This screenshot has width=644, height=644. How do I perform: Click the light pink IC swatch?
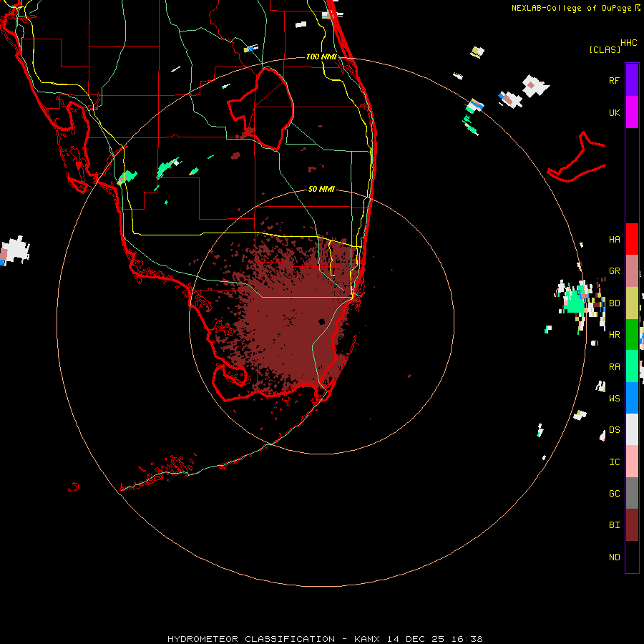pyautogui.click(x=632, y=462)
